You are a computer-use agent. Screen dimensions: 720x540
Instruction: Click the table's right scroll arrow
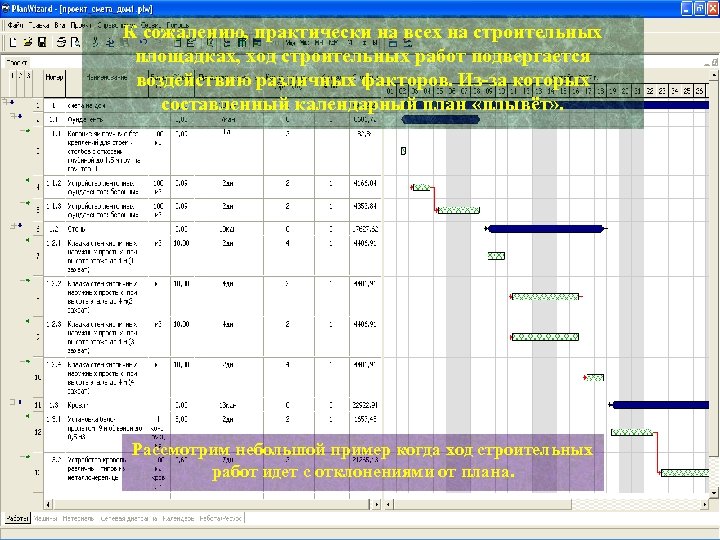pyautogui.click(x=377, y=504)
